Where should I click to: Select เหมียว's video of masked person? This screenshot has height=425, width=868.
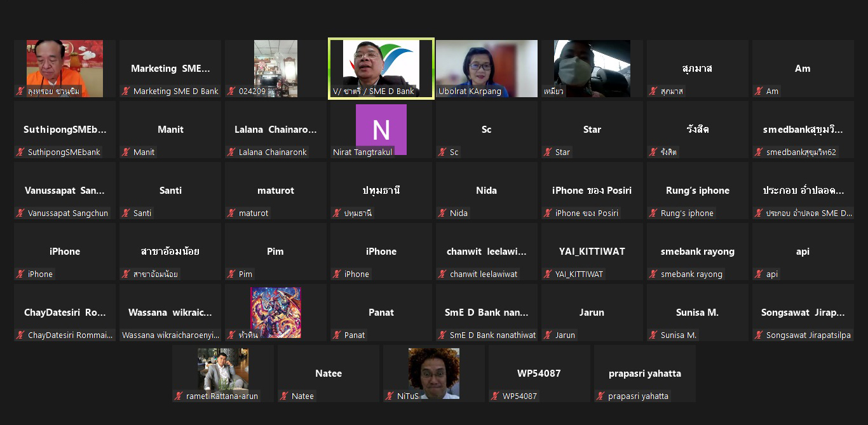592,69
